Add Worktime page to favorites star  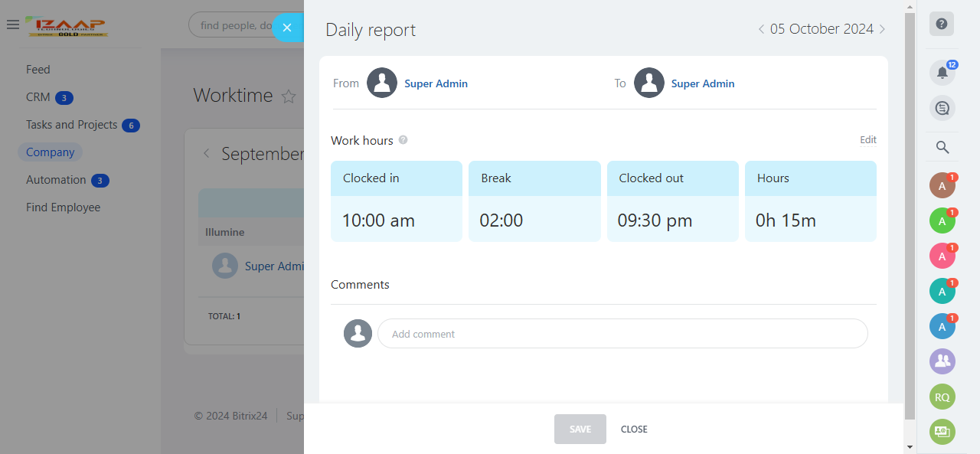click(x=289, y=96)
